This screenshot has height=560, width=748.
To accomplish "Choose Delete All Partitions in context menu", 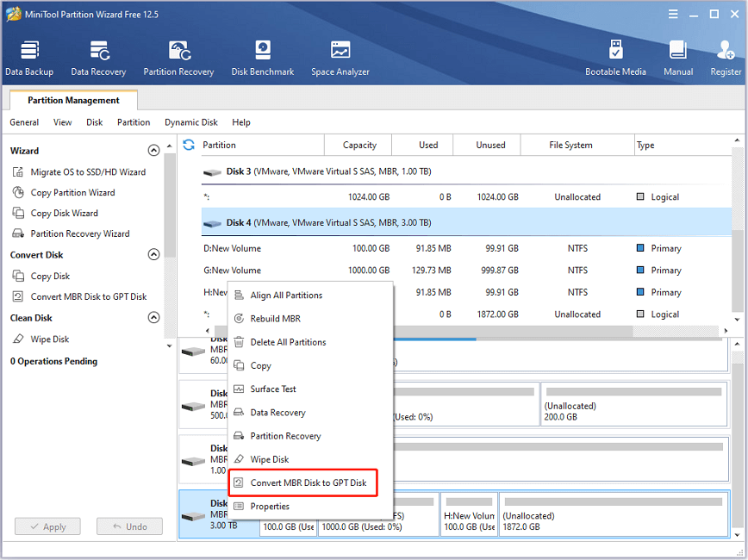I will pyautogui.click(x=310, y=342).
